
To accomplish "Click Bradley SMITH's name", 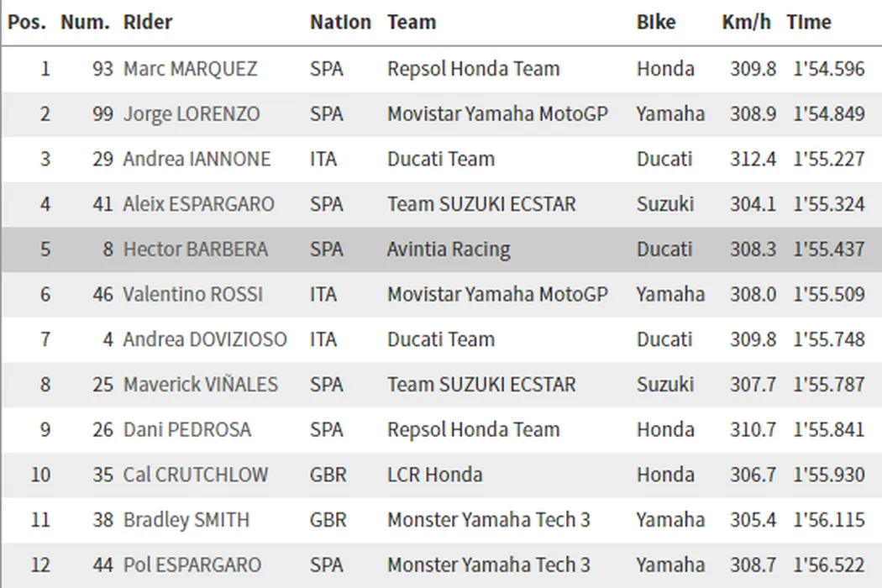I will (x=186, y=520).
